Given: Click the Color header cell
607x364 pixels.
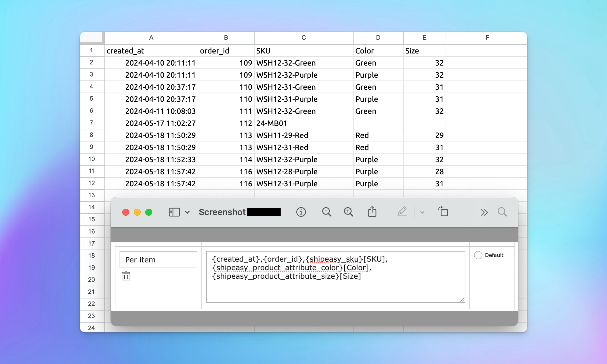Looking at the screenshot, I should [x=378, y=51].
